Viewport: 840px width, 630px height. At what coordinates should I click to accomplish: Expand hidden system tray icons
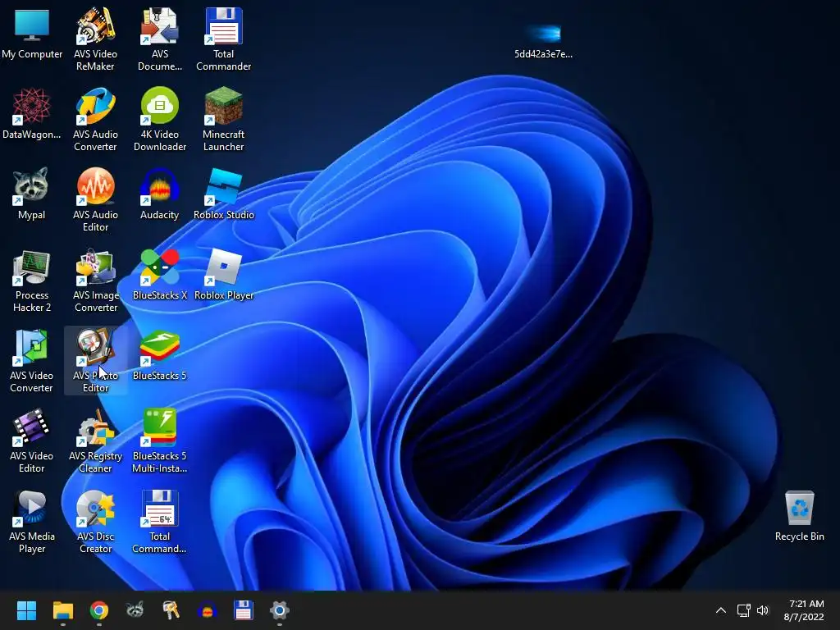point(721,610)
